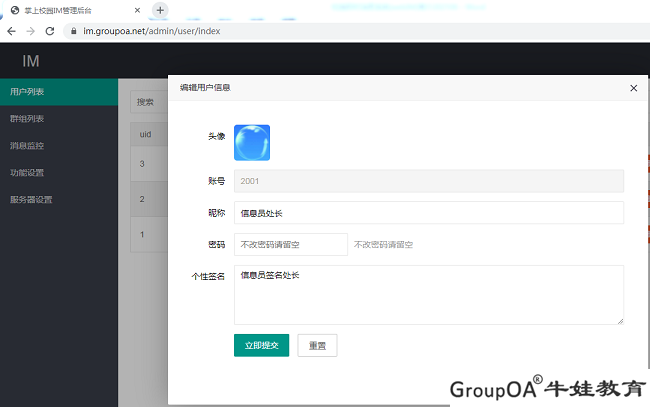Go back using browser back arrow
Screen dimensions: 650x407
click(x=12, y=31)
